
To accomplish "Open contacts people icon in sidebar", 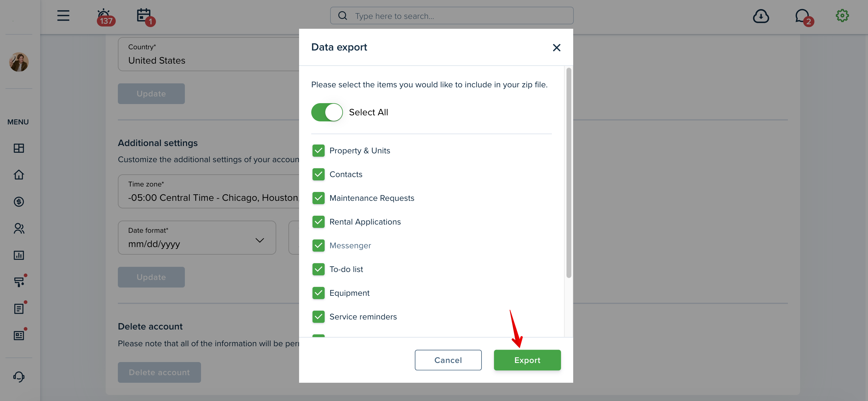I will pyautogui.click(x=19, y=228).
